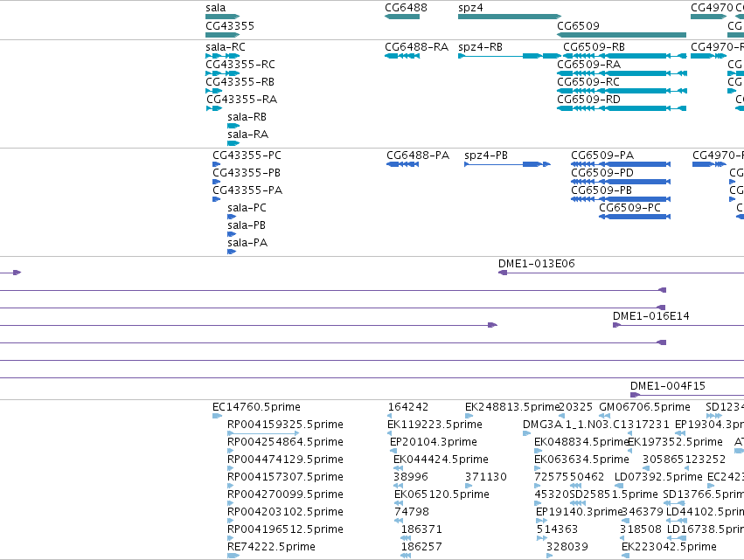744x560 pixels.
Task: Select the spz4-RB transcript label
Action: (480, 47)
